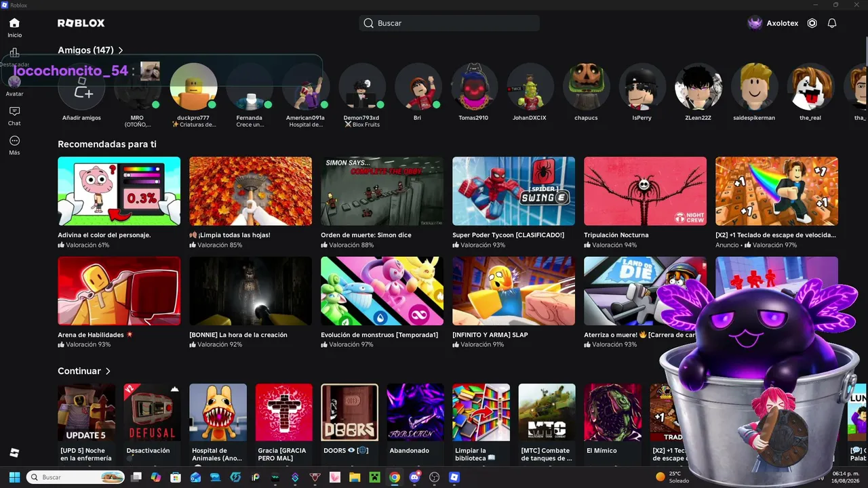Click the ROBLOX logo

[x=81, y=23]
